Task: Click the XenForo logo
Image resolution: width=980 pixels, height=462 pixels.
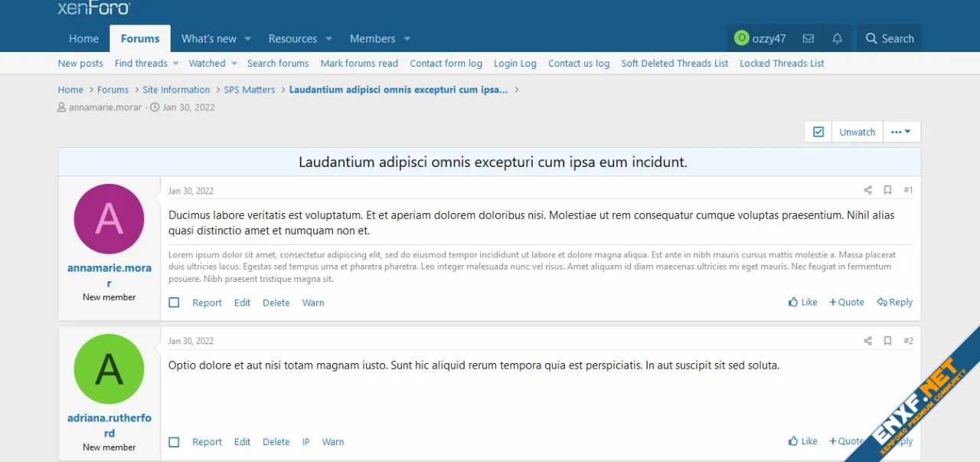Action: pos(94,8)
